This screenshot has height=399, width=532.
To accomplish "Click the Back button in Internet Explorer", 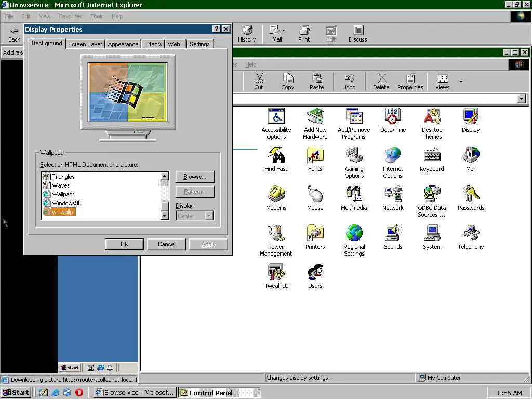I will tap(14, 34).
